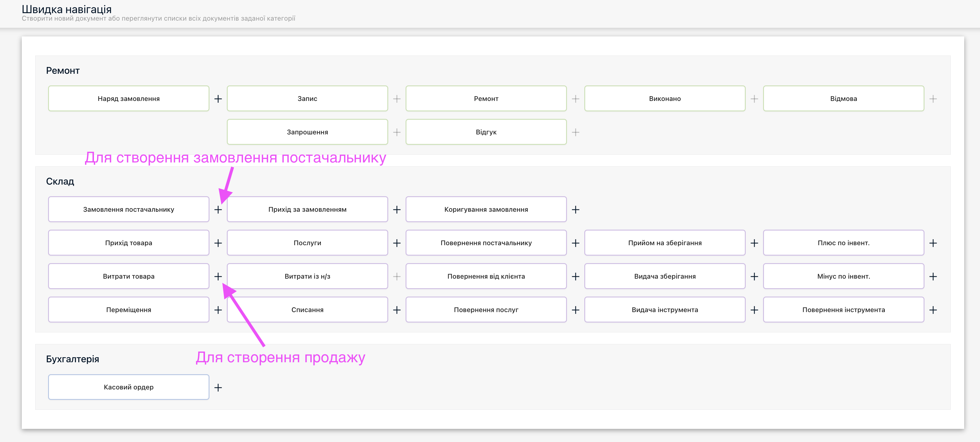The width and height of the screenshot is (980, 442).
Task: Open the Списання list
Action: click(x=307, y=309)
